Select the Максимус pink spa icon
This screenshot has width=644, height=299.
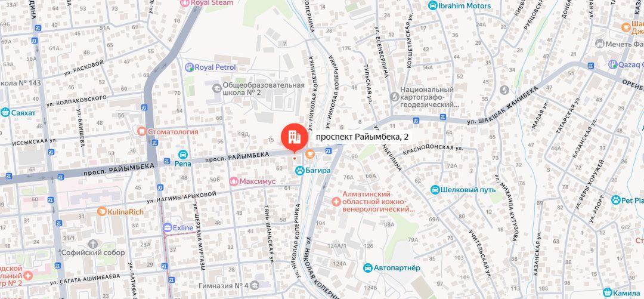click(x=234, y=181)
